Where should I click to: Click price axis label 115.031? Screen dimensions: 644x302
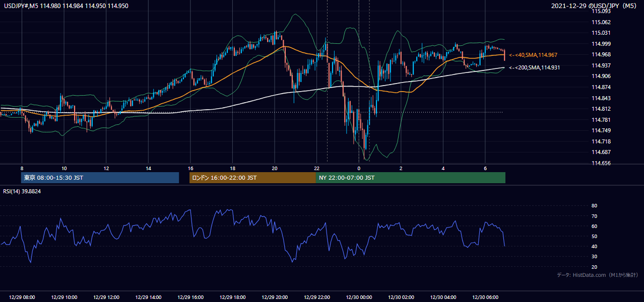click(601, 33)
